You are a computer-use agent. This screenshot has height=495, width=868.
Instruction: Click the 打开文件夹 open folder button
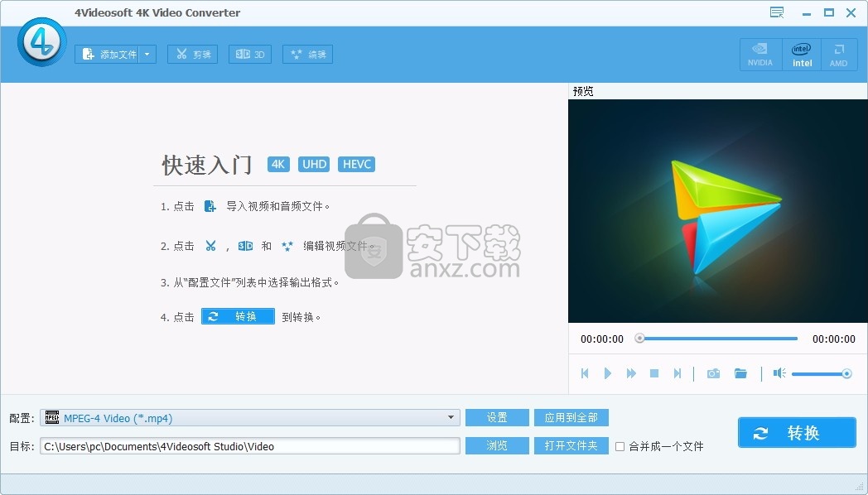pos(571,446)
